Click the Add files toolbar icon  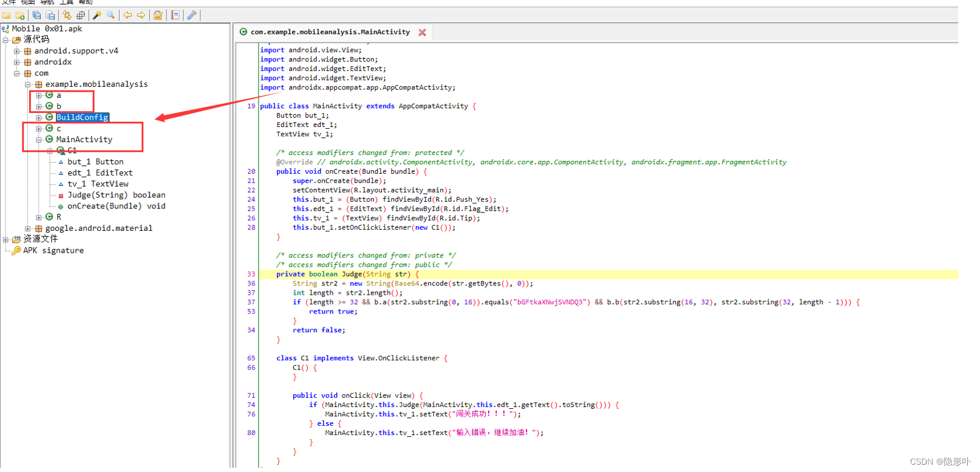20,15
